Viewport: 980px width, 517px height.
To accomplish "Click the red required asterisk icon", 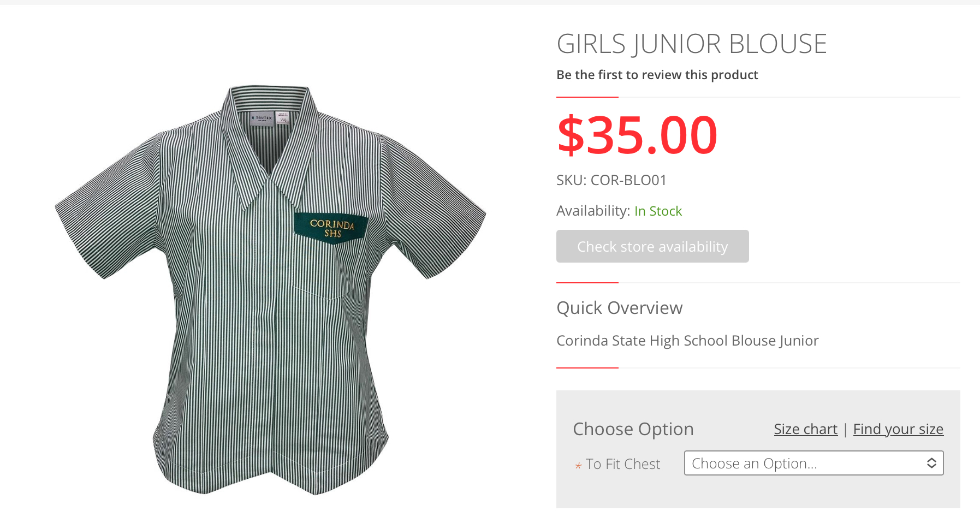I will tap(578, 466).
